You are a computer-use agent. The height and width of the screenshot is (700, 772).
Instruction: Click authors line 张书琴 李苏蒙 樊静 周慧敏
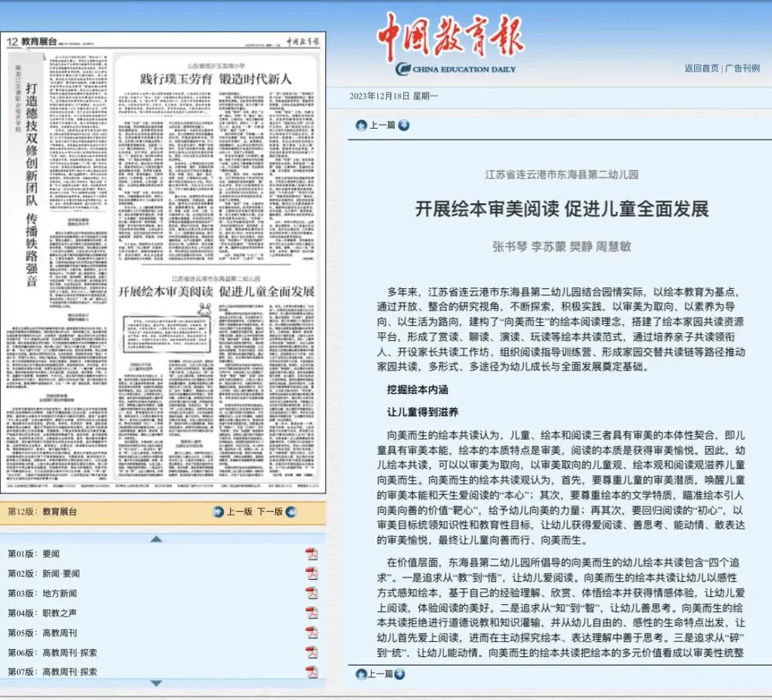coord(562,247)
